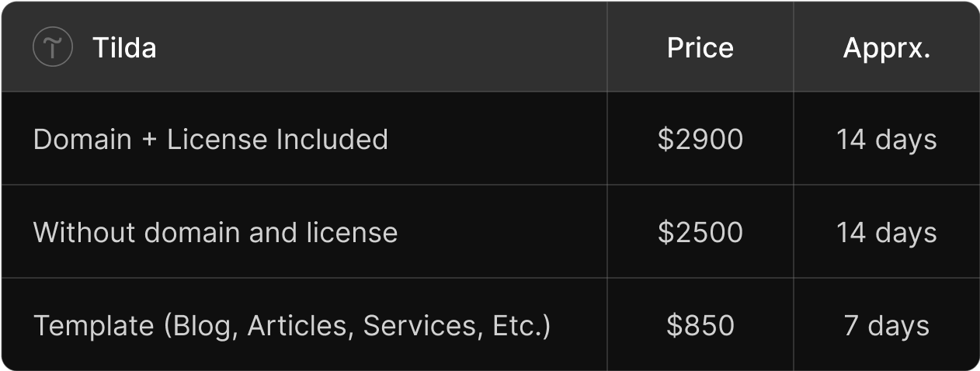Click the word Domain in the first row
Viewport: 980px width, 371px height.
pos(82,140)
